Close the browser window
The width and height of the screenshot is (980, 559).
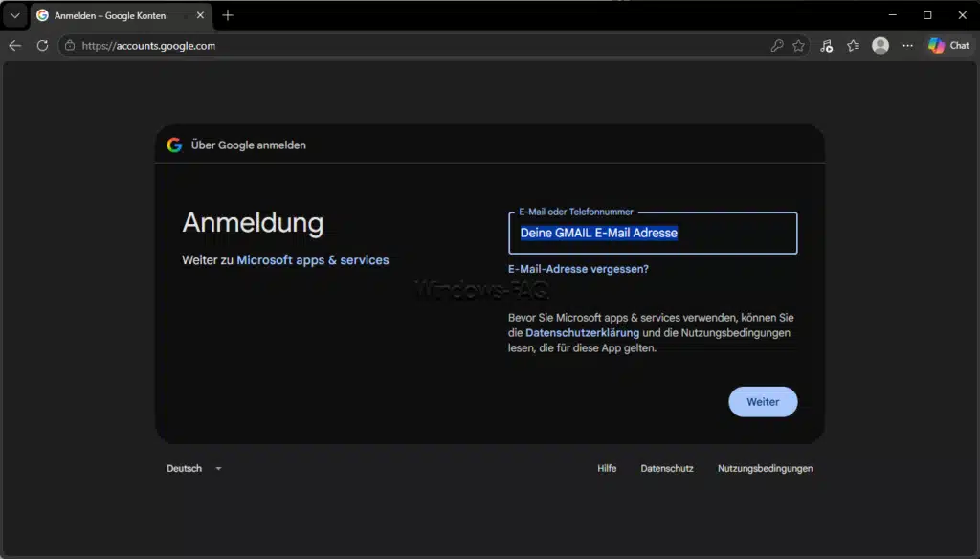click(963, 15)
